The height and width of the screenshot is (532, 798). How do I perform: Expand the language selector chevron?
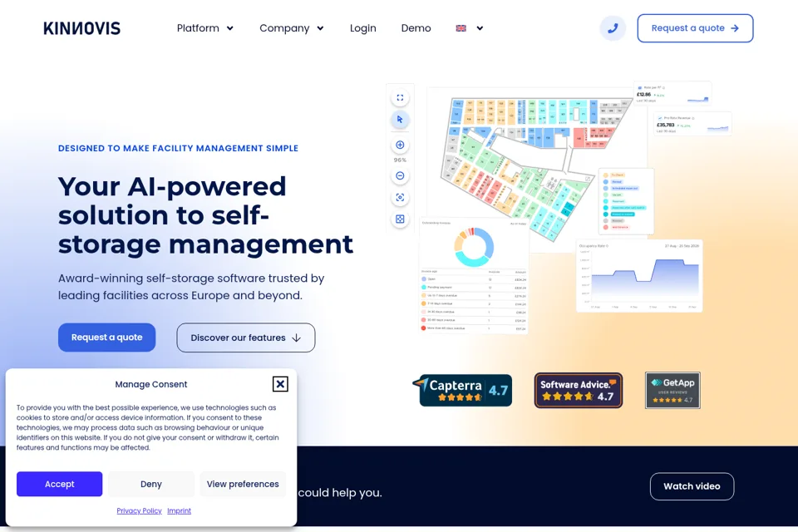click(480, 28)
